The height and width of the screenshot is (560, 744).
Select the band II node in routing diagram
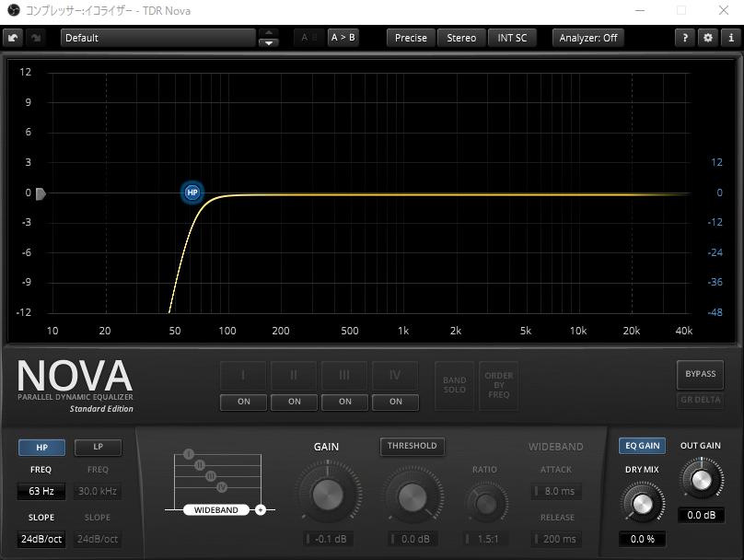(x=200, y=465)
